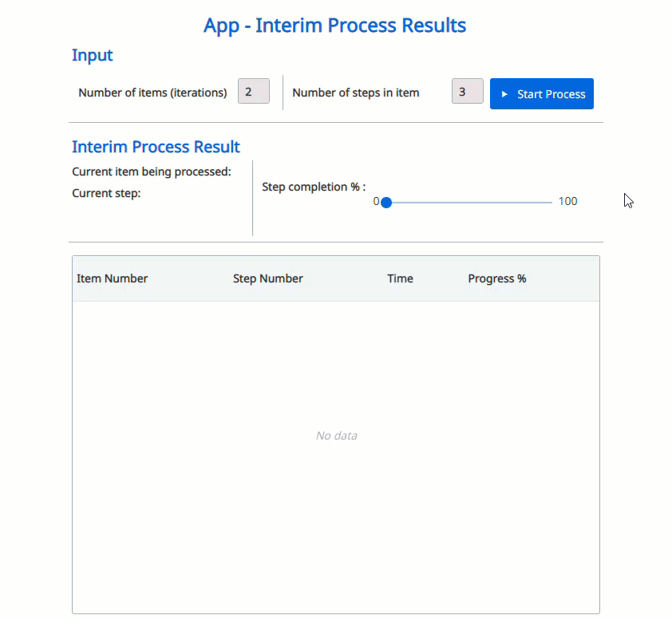Click the 'No data' placeholder text
Image resolution: width=672 pixels, height=619 pixels.
[336, 436]
